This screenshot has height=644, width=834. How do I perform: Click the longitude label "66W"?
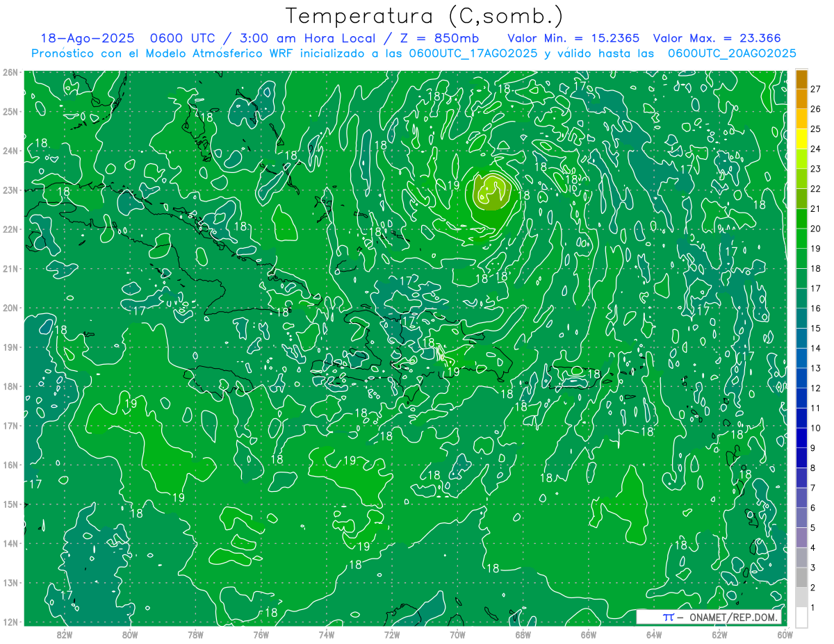[589, 634]
